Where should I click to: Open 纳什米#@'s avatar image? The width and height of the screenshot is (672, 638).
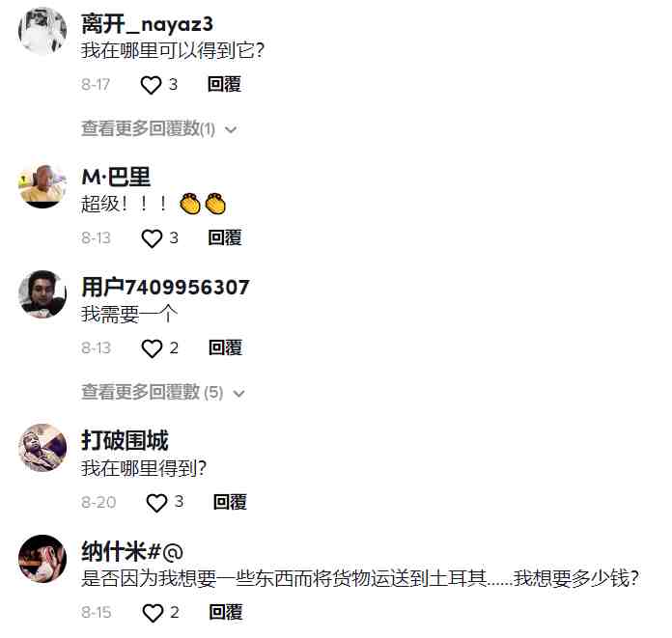42,558
